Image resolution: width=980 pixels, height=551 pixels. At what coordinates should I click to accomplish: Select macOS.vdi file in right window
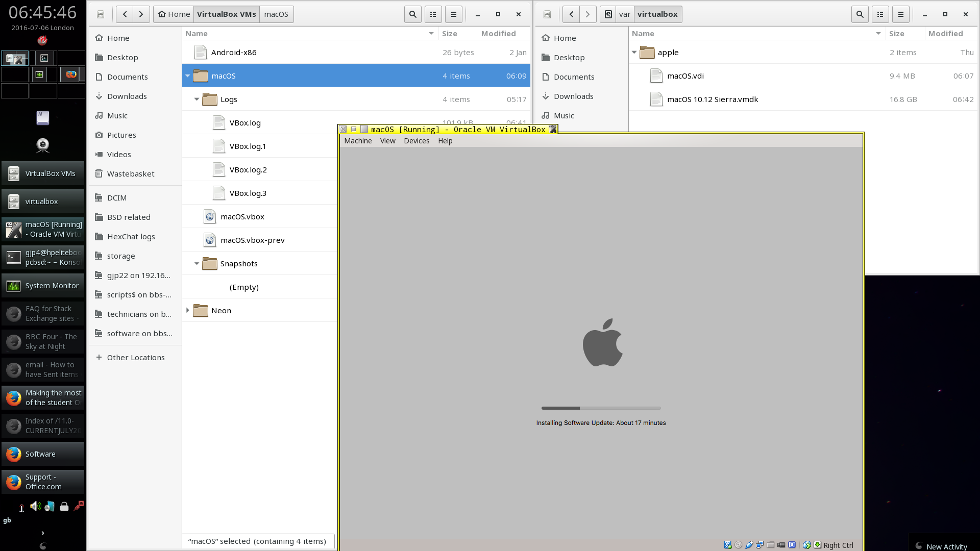pos(803,76)
